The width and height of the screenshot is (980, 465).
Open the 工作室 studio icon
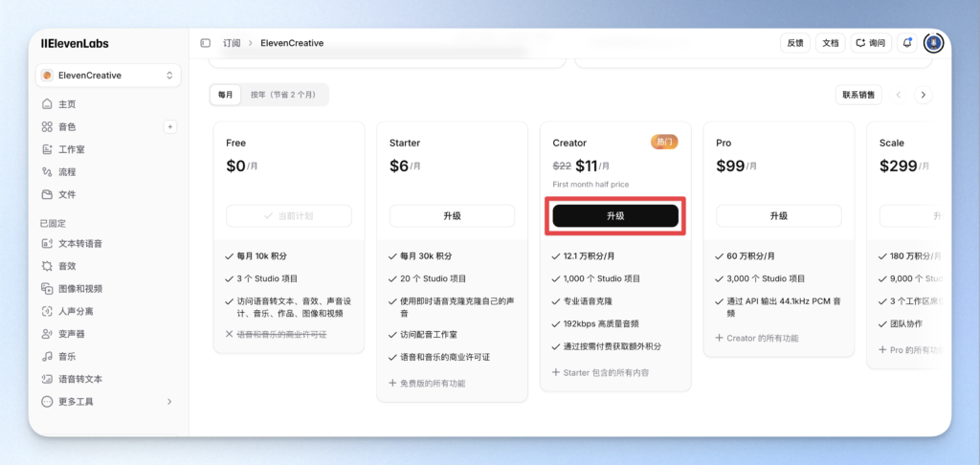[47, 149]
